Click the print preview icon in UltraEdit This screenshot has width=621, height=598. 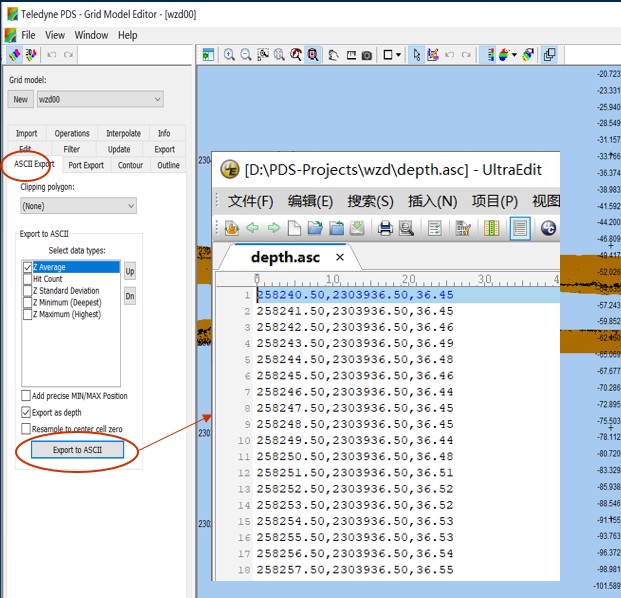click(406, 228)
